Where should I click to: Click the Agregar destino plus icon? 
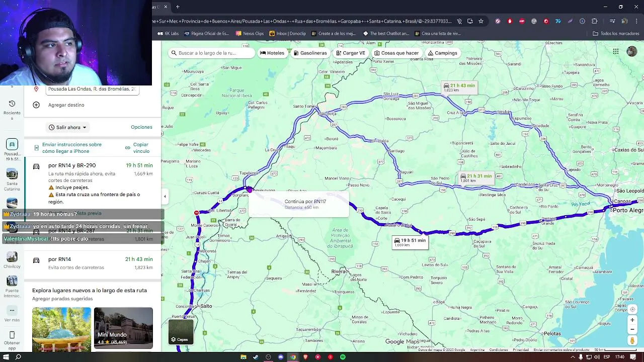[x=36, y=105]
